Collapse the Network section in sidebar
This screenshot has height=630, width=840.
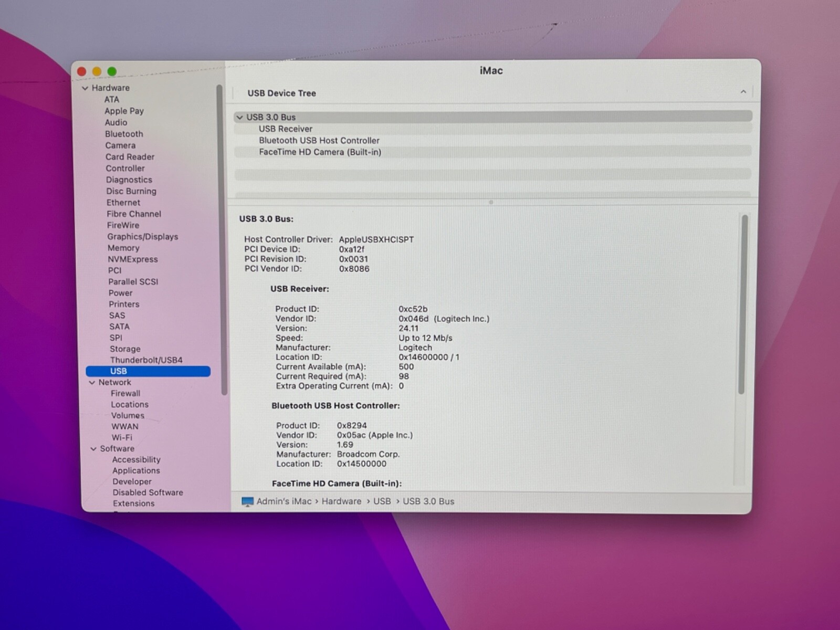pos(92,383)
